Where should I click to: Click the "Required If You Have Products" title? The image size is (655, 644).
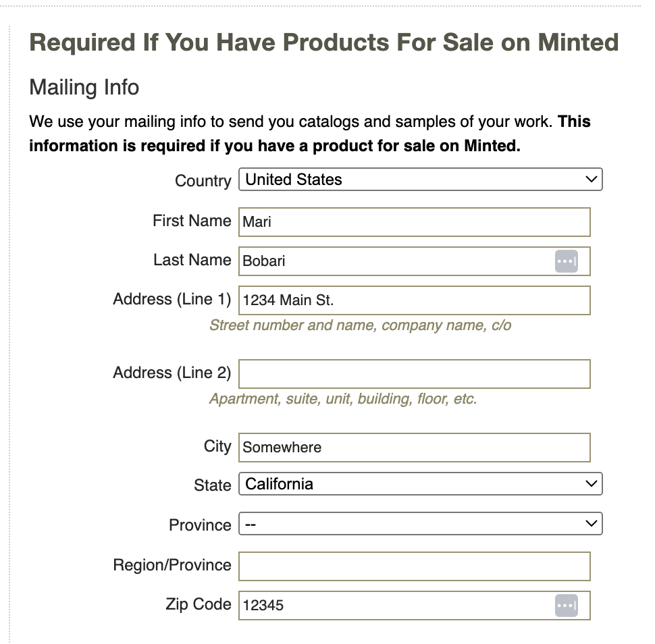pyautogui.click(x=324, y=43)
